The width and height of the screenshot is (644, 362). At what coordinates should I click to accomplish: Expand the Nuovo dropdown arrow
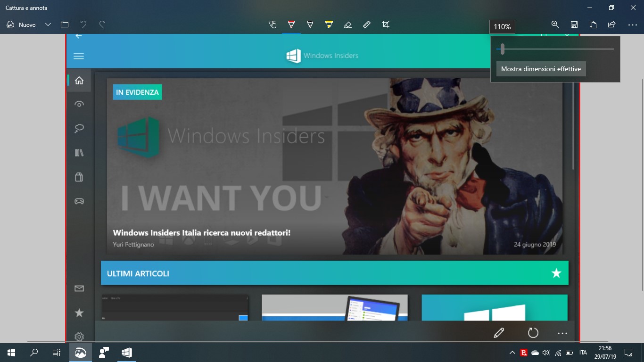coord(48,25)
